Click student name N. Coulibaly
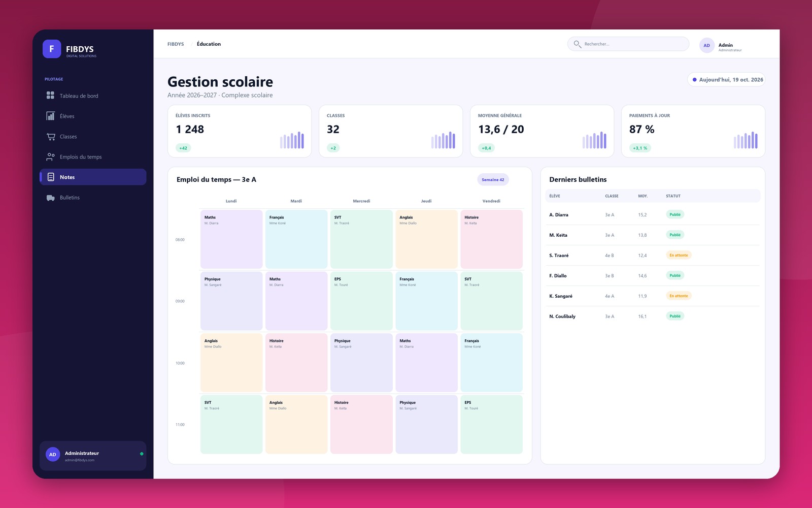Screen dimensions: 812x508 (x=562, y=316)
